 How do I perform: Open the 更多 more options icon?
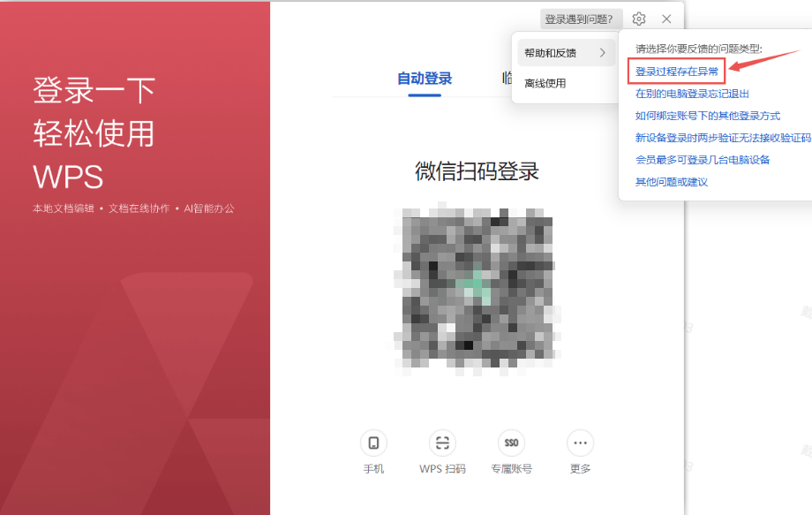580,443
